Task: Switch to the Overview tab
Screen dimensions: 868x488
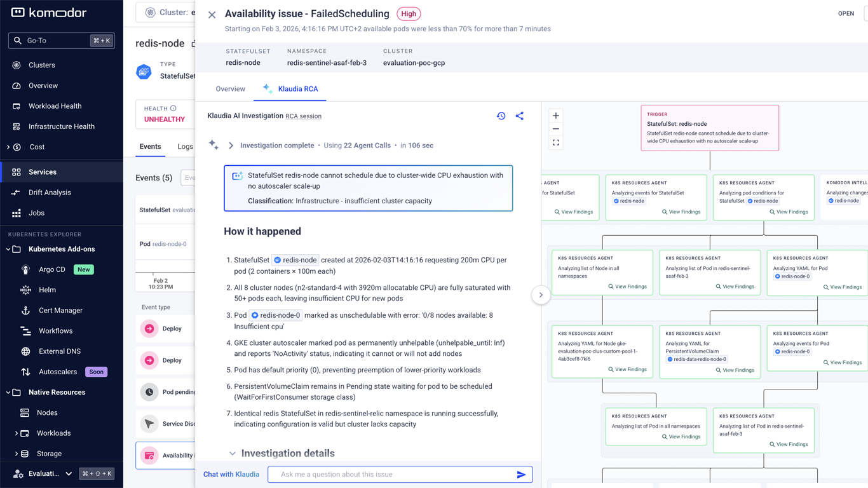Action: tap(230, 89)
